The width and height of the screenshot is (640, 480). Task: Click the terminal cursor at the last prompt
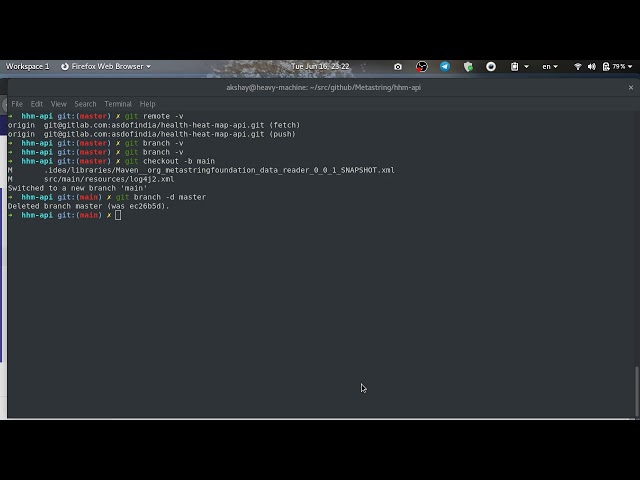click(x=118, y=215)
